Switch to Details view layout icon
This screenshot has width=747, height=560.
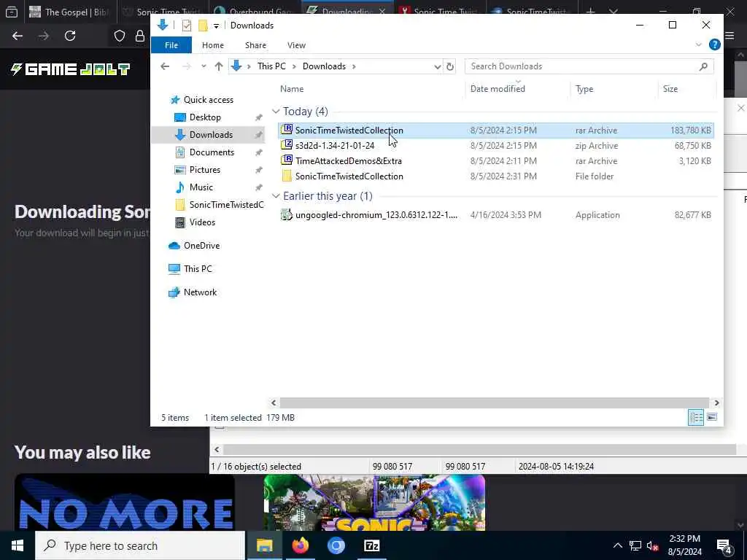point(695,418)
